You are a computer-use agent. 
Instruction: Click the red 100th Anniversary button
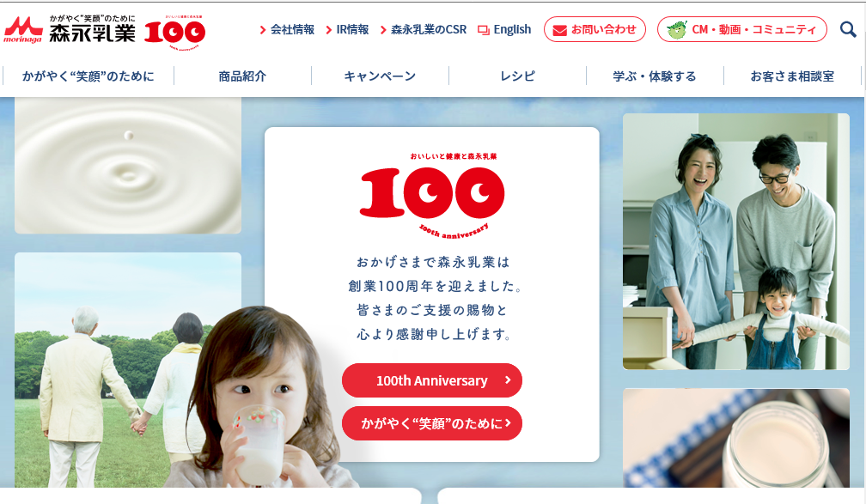[432, 380]
